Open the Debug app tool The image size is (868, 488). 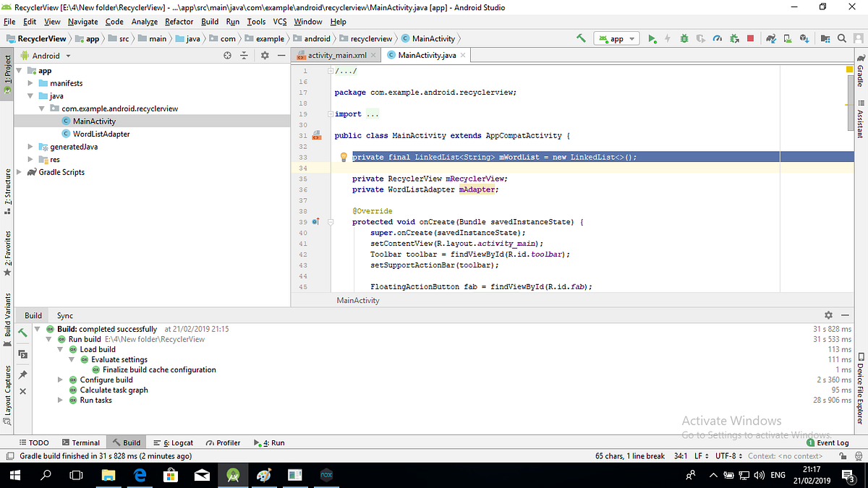tap(684, 38)
